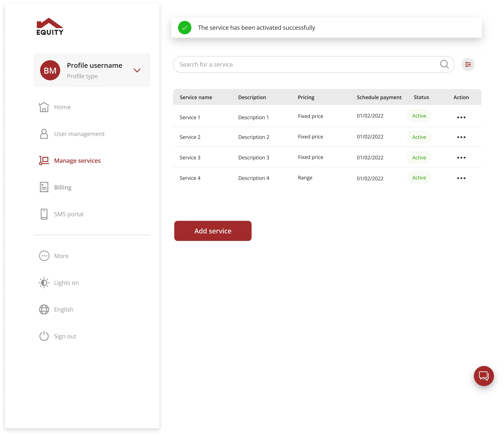Open the chat support bubble

484,376
